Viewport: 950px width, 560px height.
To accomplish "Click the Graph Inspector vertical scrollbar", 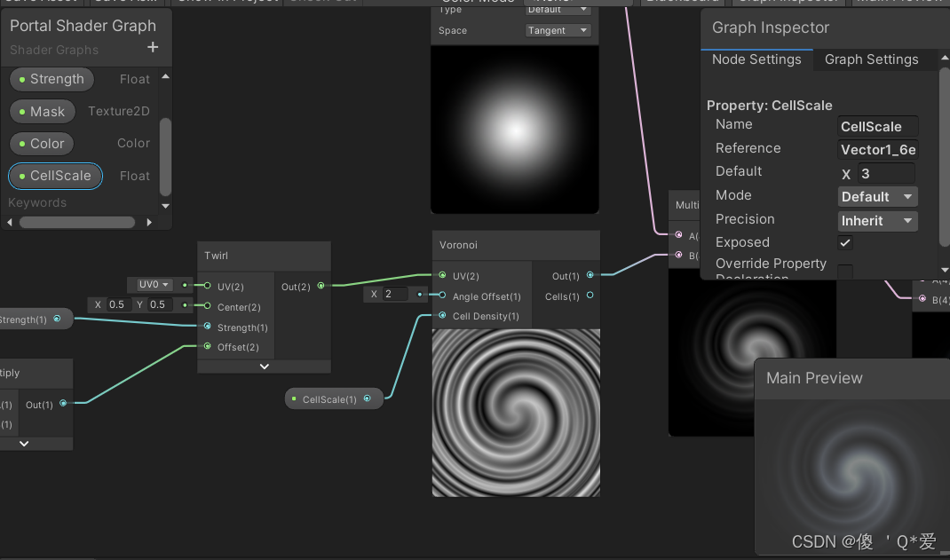I will (x=945, y=157).
